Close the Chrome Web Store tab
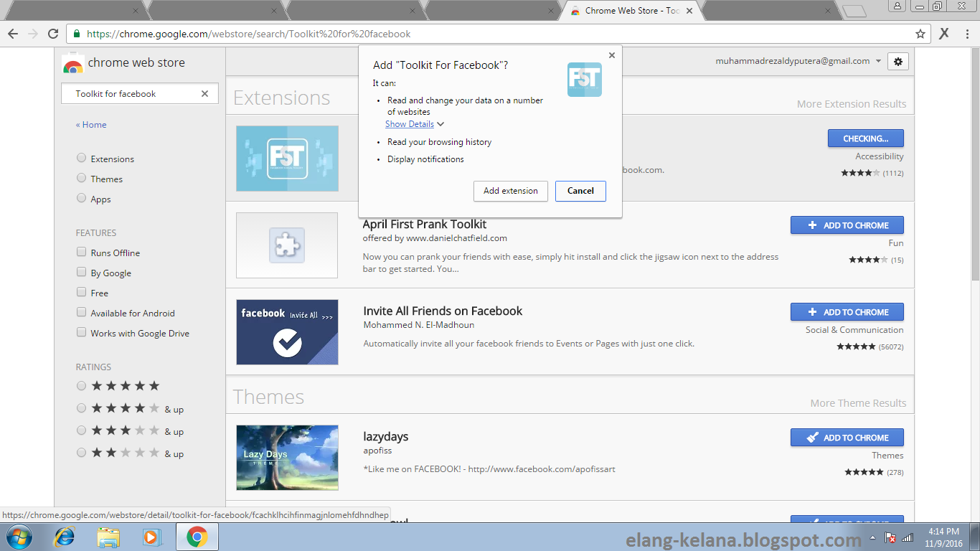 pos(689,11)
